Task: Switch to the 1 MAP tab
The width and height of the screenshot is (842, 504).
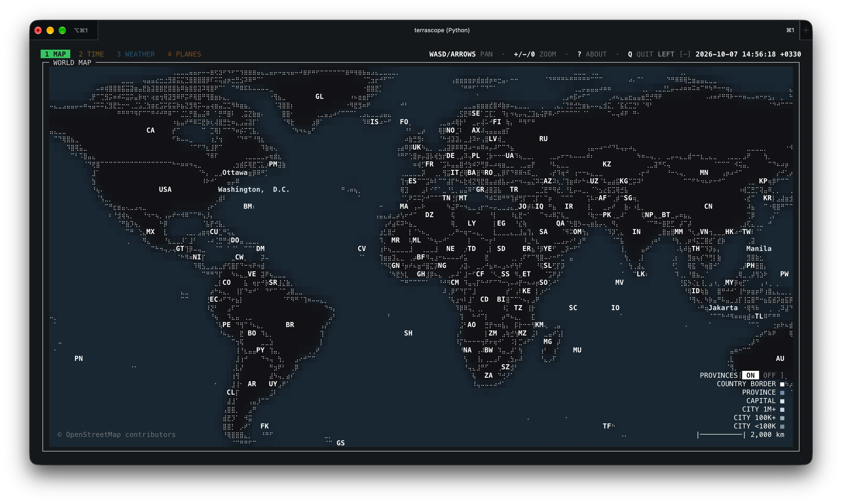Action: 55,54
